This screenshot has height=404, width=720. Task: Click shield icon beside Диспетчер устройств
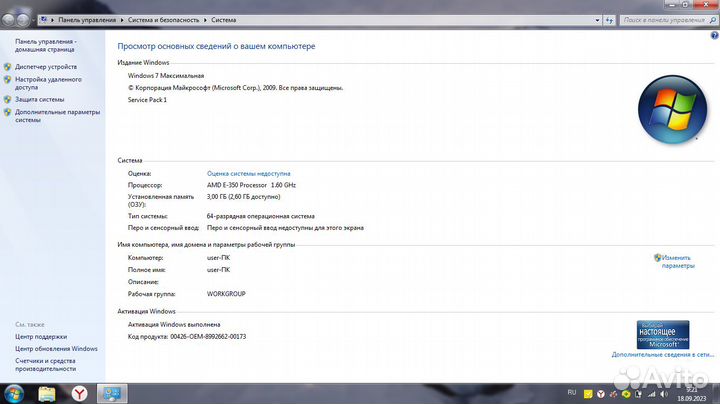(7, 67)
